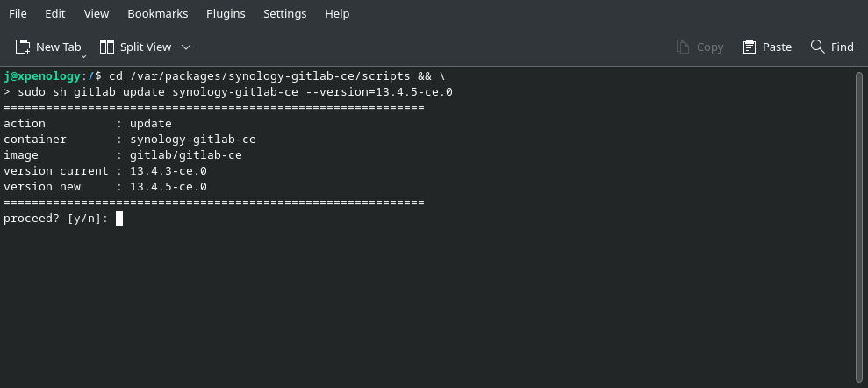Click the container value 'synology-gitlab-ce'
Screen dimensions: 868x388
click(193, 140)
